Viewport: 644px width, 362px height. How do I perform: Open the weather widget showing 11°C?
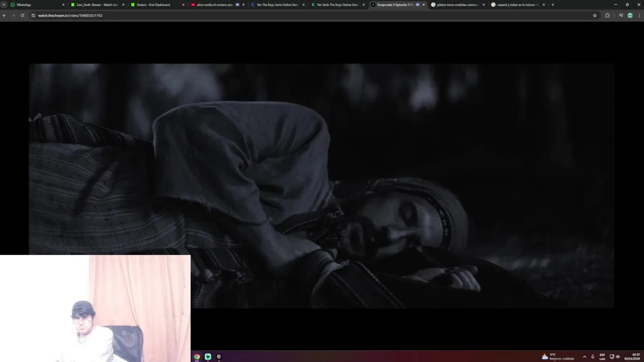click(x=557, y=356)
